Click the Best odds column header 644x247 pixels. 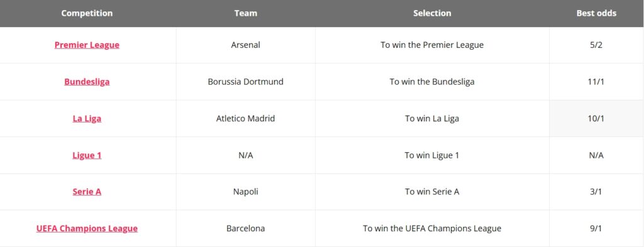[596, 13]
